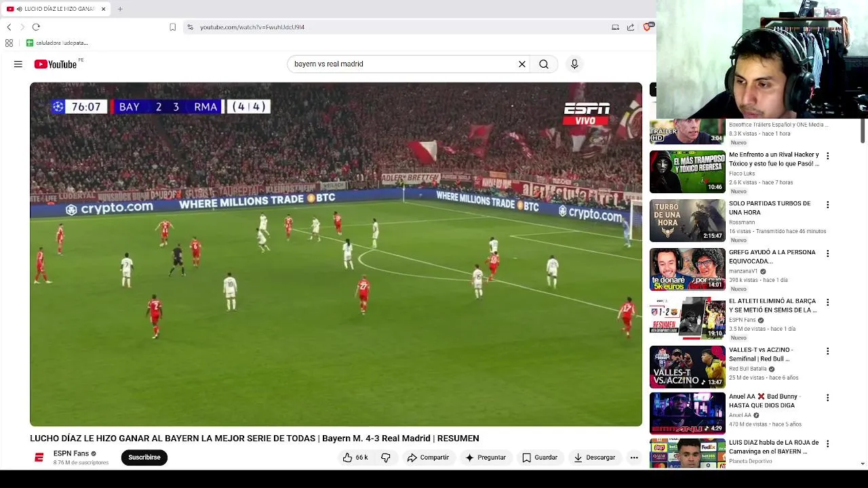Open the bookmarks apps grid icon

[x=9, y=43]
